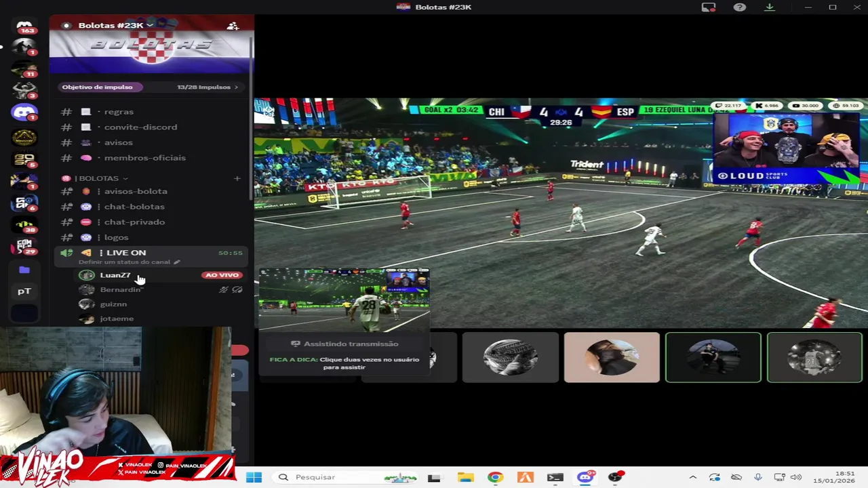
Task: Open Discord from the taskbar
Action: tap(585, 477)
